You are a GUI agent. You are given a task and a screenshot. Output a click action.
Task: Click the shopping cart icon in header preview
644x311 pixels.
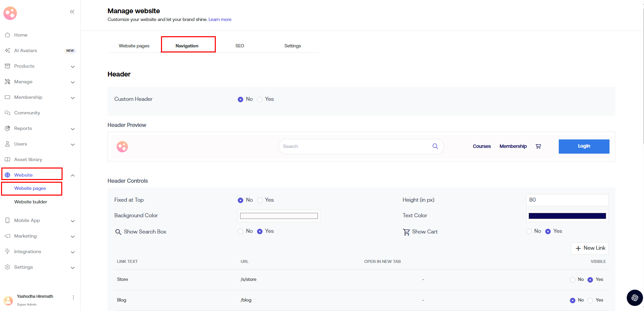(x=538, y=147)
